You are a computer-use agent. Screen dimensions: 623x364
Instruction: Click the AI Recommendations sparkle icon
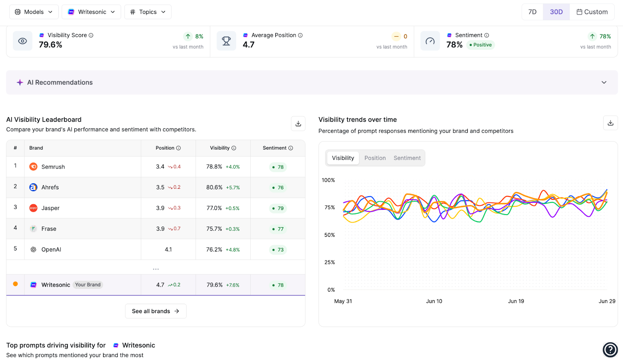coord(20,83)
